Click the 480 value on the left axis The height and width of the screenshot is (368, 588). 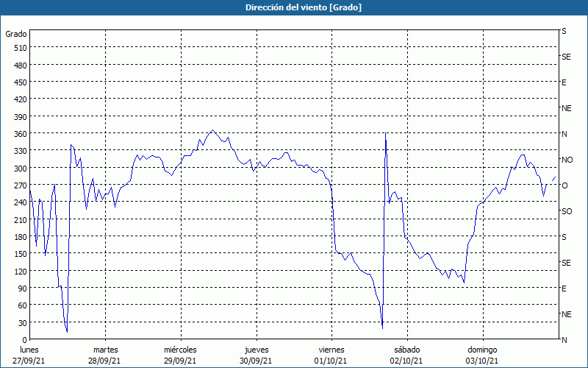click(21, 66)
